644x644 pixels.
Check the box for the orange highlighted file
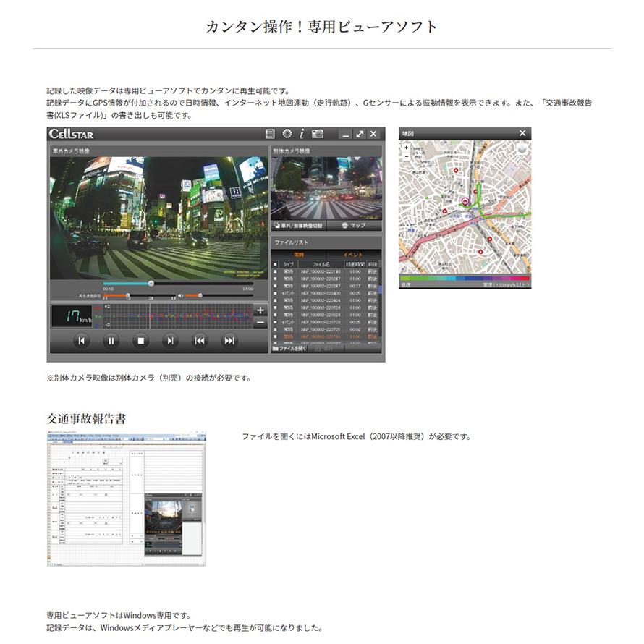(275, 336)
